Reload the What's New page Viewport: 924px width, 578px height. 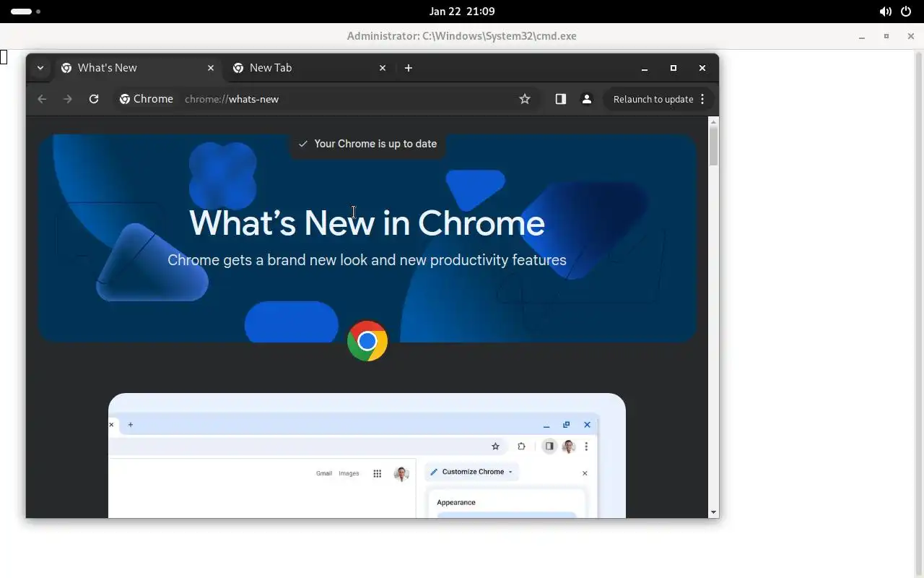94,99
